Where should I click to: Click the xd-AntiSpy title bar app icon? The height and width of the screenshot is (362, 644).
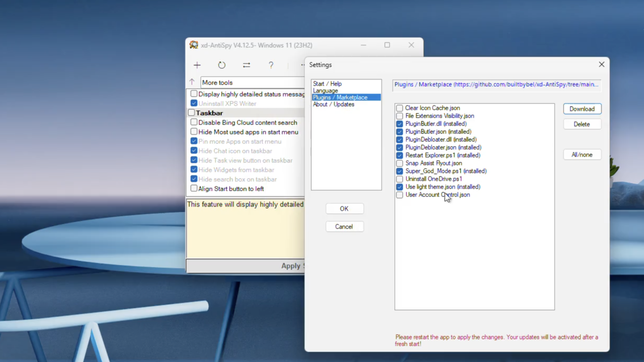(x=194, y=45)
